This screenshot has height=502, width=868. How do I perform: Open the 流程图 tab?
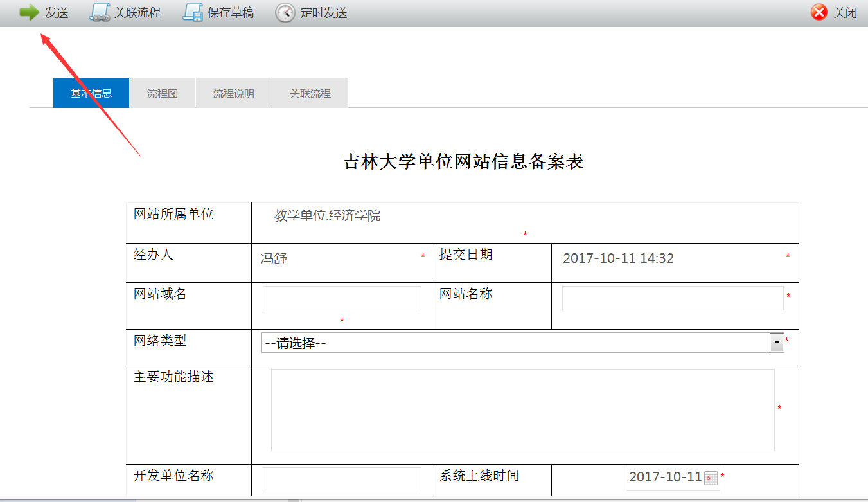[163, 93]
